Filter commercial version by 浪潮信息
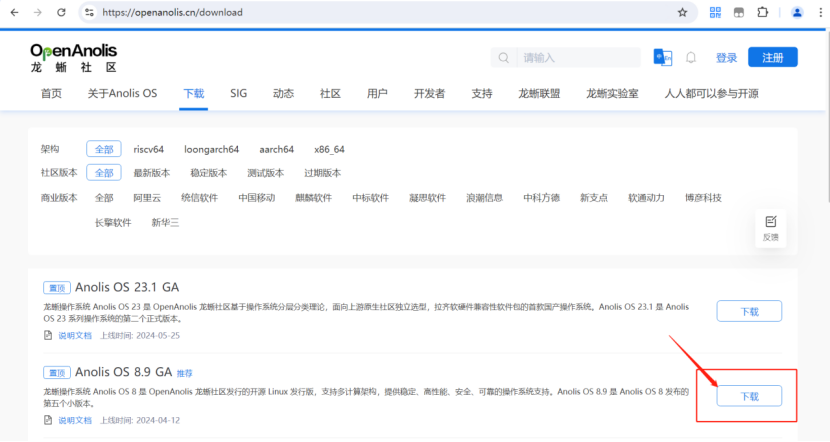This screenshot has height=442, width=830. tap(484, 197)
